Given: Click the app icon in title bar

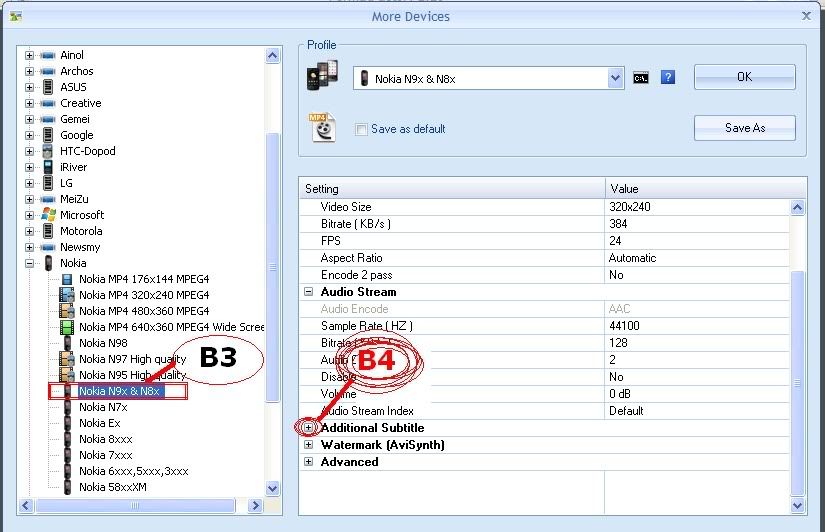Looking at the screenshot, I should 16,16.
